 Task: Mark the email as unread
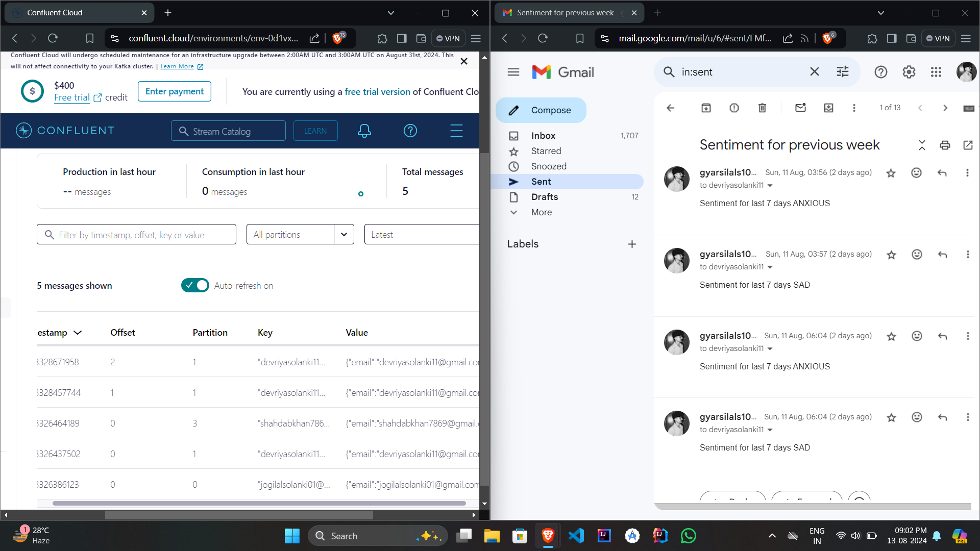[x=800, y=108]
